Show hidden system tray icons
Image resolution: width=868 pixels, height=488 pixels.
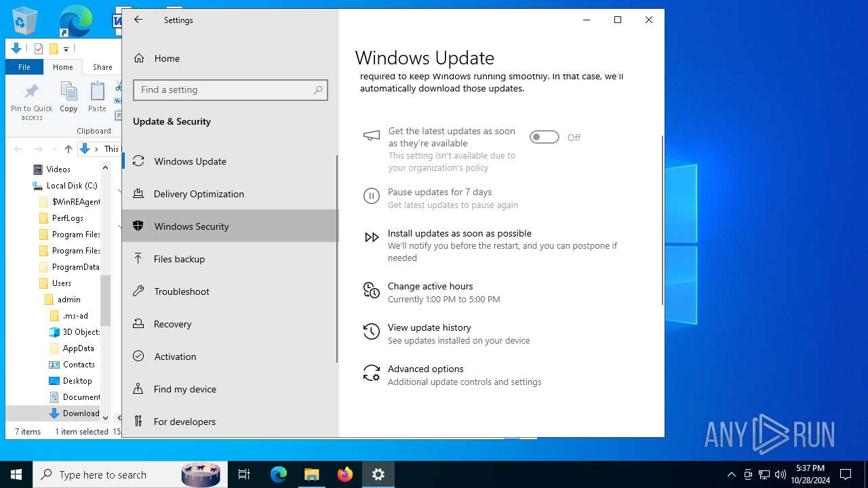[x=731, y=474]
